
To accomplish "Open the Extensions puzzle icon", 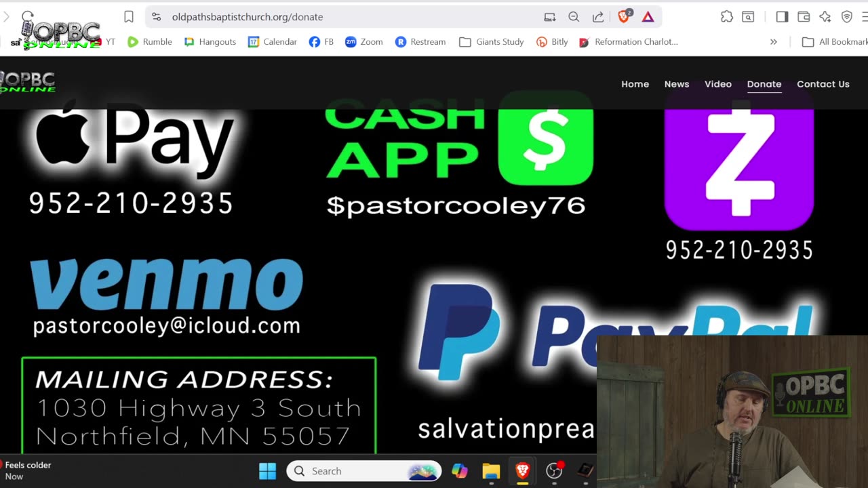I will [x=727, y=17].
